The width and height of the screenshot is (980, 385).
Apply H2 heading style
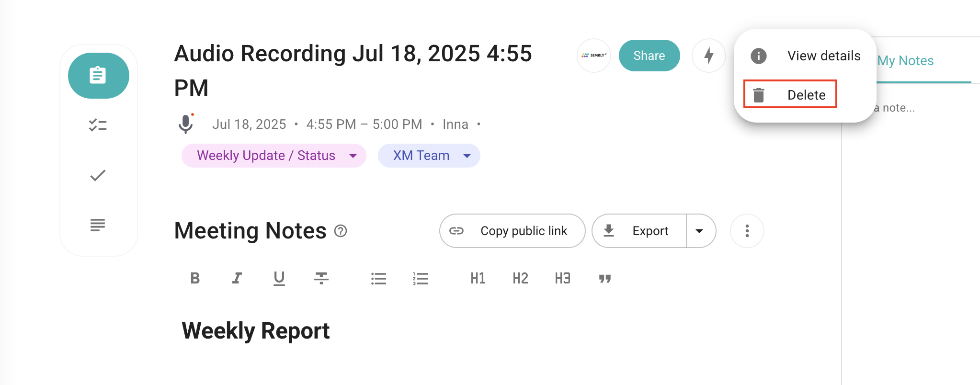520,278
